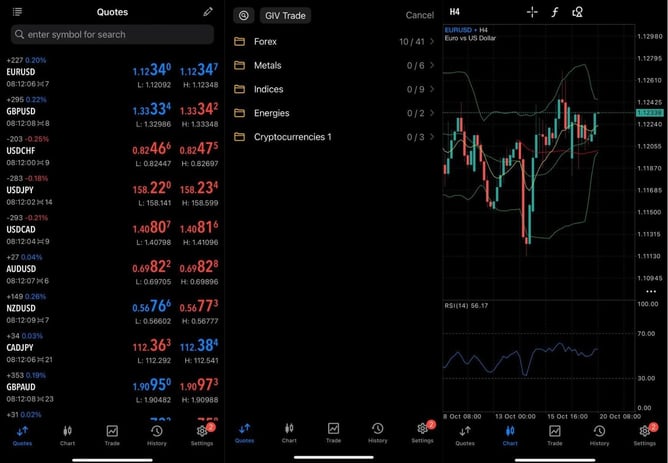Open the Metals folder icon
The width and height of the screenshot is (668, 463).
tap(239, 65)
